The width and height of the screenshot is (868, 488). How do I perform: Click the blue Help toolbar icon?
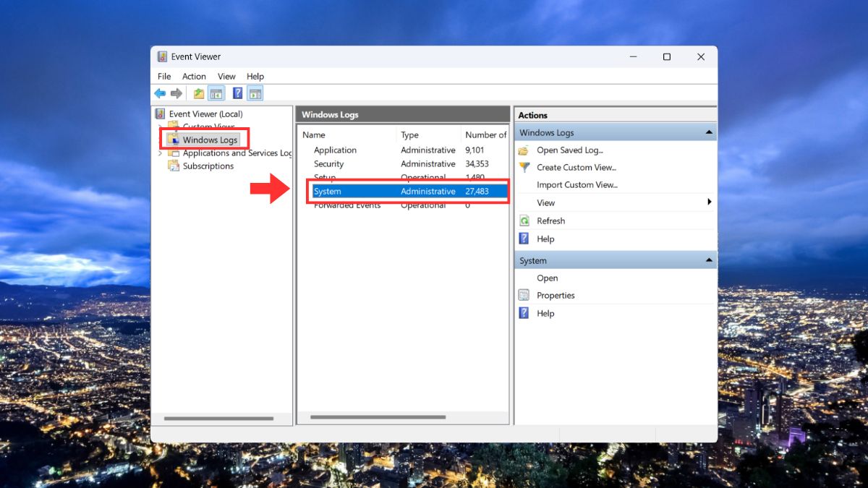pyautogui.click(x=237, y=93)
